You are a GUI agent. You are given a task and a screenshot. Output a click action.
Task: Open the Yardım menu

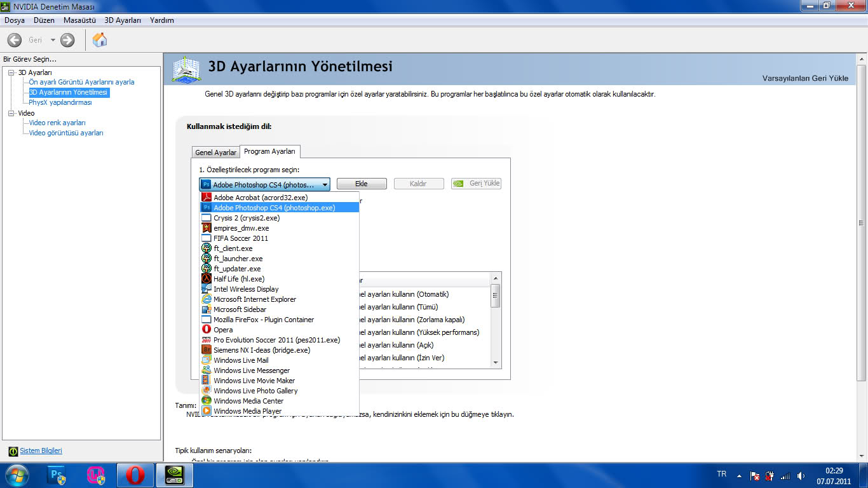[x=162, y=20]
